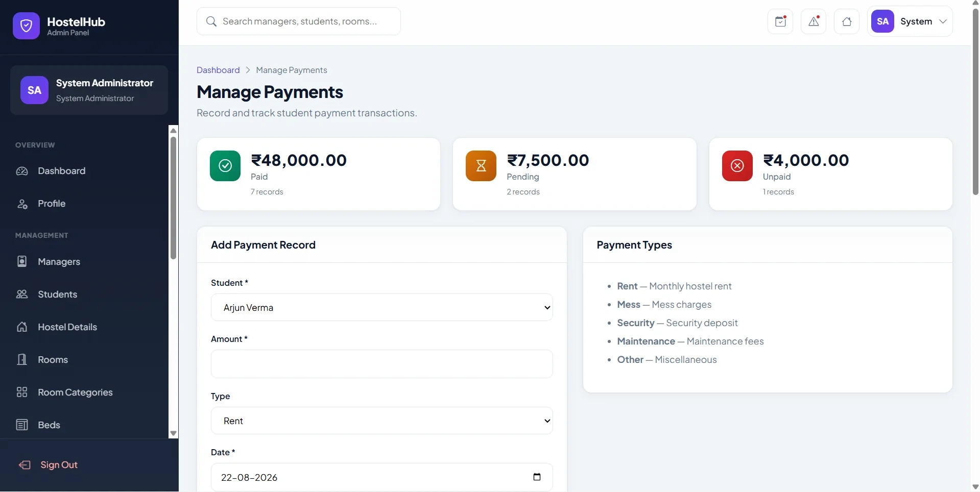Click the Sign Out arrow icon
The height and width of the screenshot is (492, 980).
(x=25, y=465)
